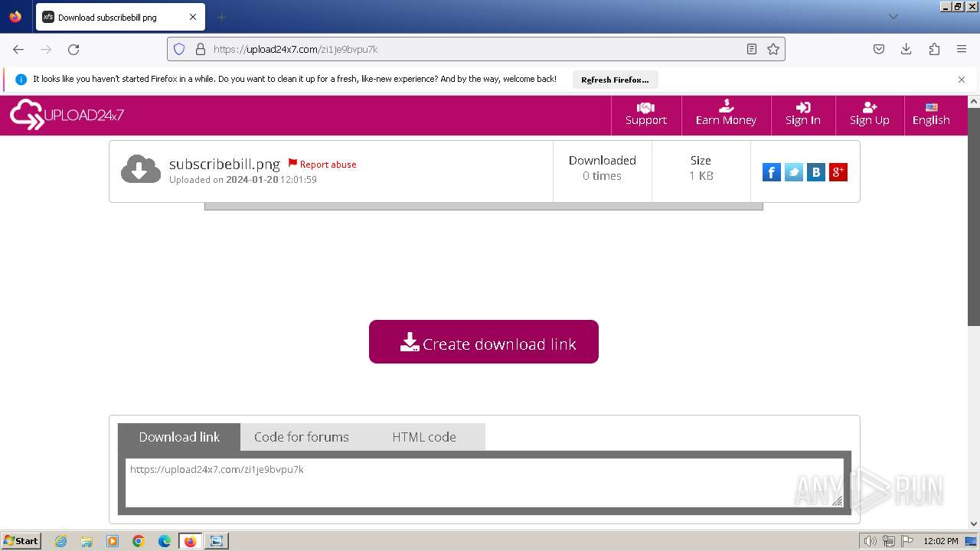Open the shield tracking protection icon
The image size is (980, 551).
[x=179, y=49]
